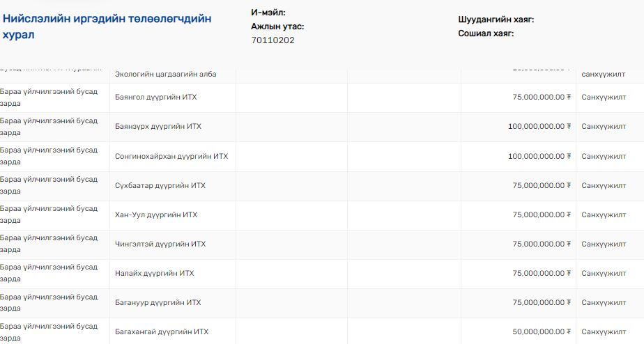Click Сонгинохайрхан дүүргийн ИТХ in the table
644x344 pixels.
171,156
